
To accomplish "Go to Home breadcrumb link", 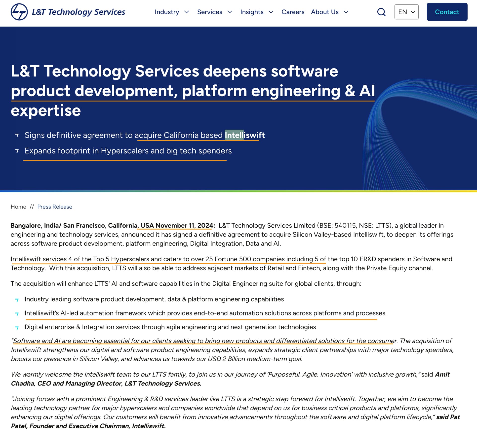I will [x=18, y=207].
